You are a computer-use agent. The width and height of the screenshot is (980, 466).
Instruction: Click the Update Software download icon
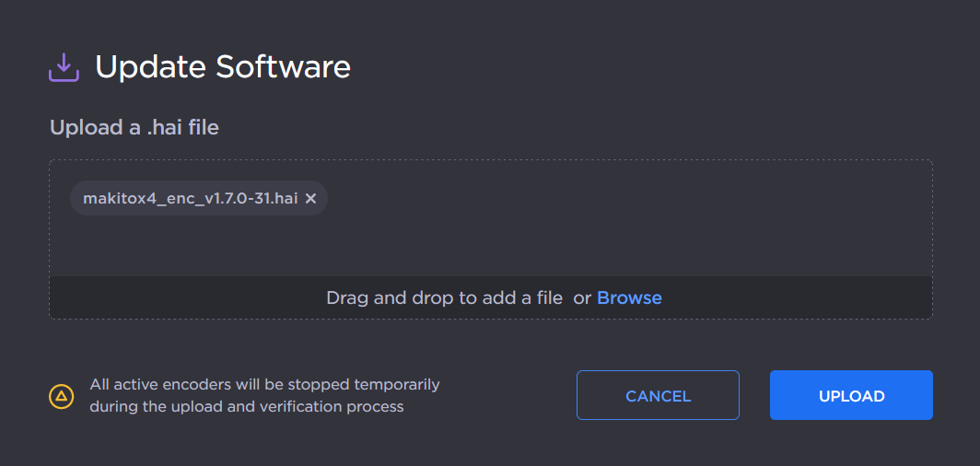click(x=64, y=67)
